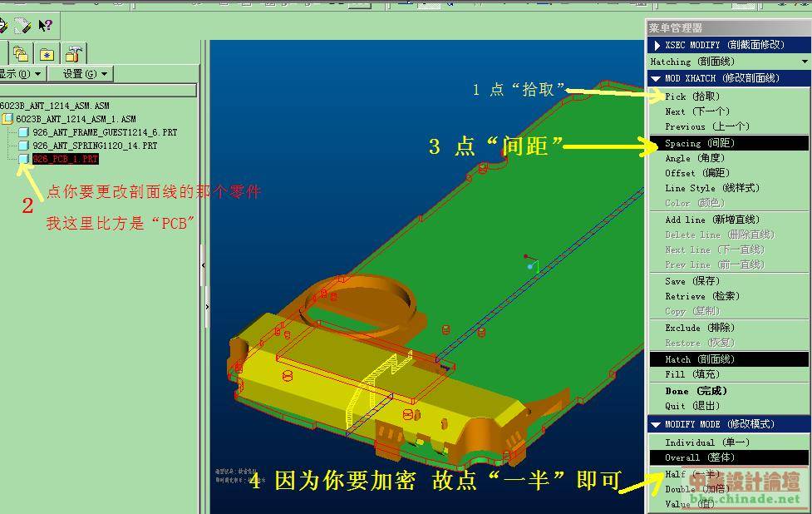Select 6023B_ANT_1214_ASM.ASM in model tree

(54, 105)
